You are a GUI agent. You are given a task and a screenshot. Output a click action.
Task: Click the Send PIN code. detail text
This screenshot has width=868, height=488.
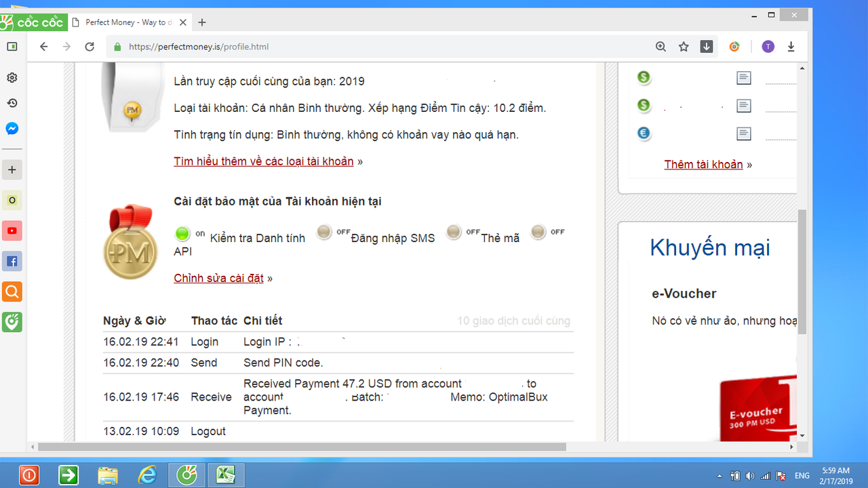pos(283,363)
